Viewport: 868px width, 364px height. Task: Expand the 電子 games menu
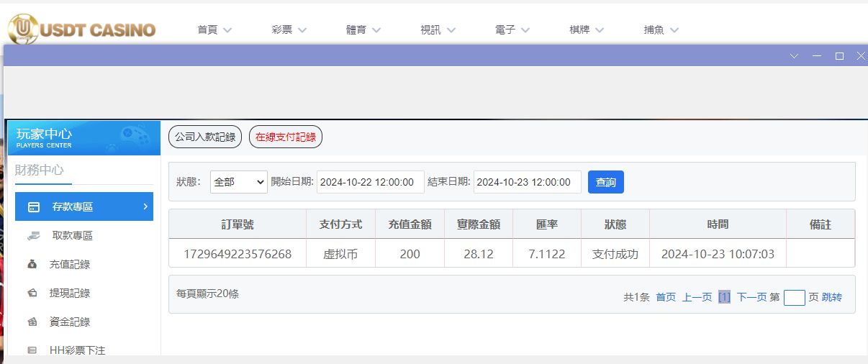click(x=512, y=30)
